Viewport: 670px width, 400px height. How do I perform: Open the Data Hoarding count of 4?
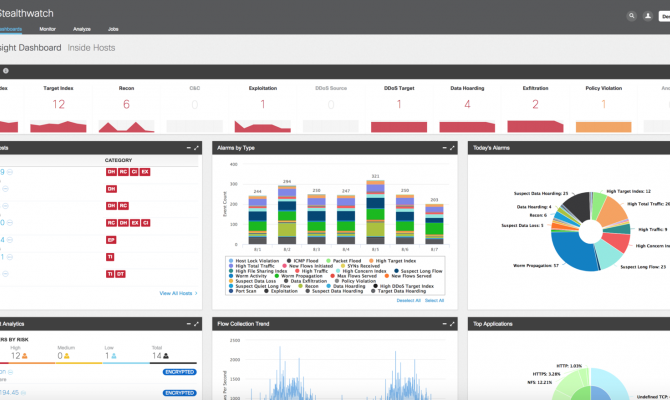(467, 104)
